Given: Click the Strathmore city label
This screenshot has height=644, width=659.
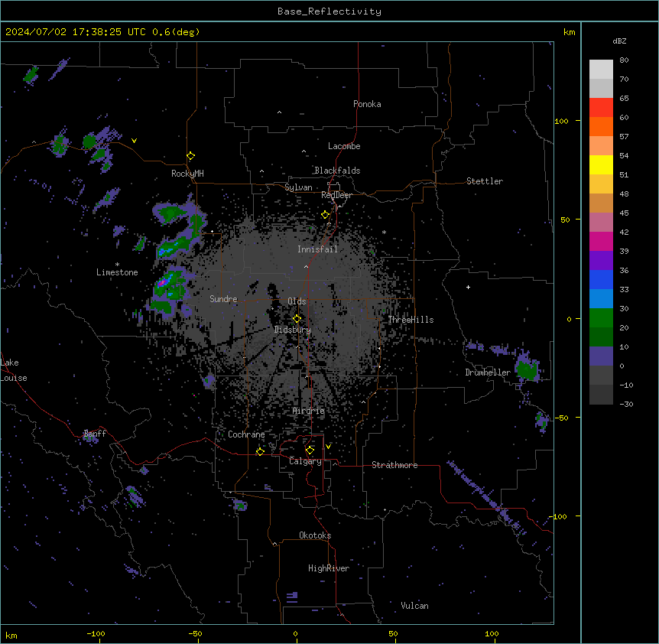Looking at the screenshot, I should (x=394, y=465).
